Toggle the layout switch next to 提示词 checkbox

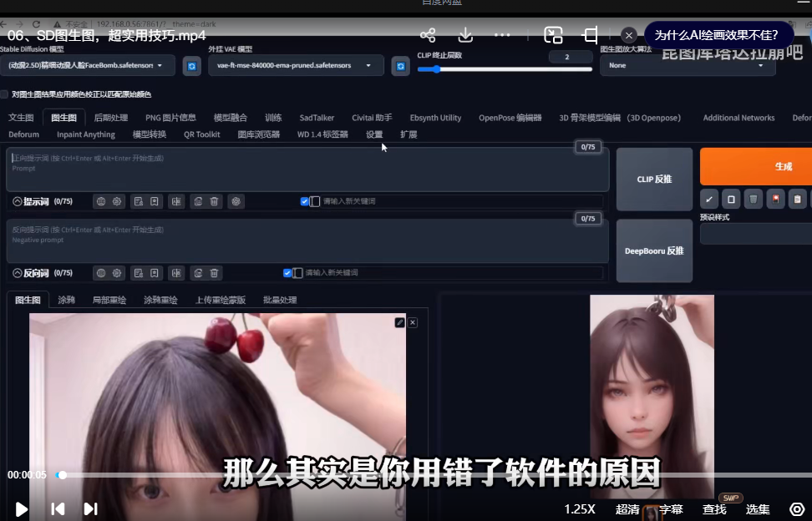315,201
